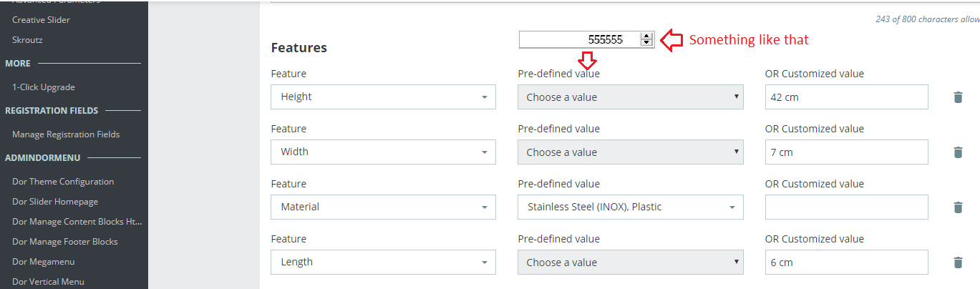The image size is (980, 289).
Task: Open the Height feature dropdown
Action: coord(383,97)
